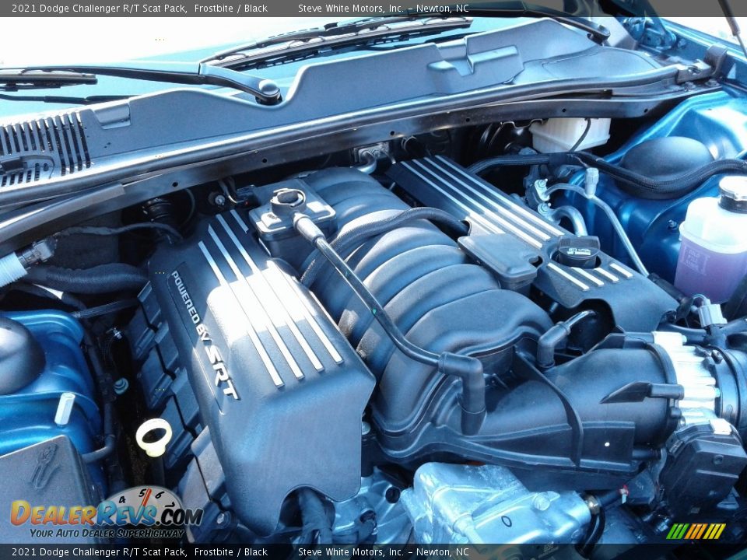Click the top 'Steve White Motors, Inc. – Newton, NC'
Image resolution: width=747 pixels, height=560 pixels.
(x=384, y=8)
